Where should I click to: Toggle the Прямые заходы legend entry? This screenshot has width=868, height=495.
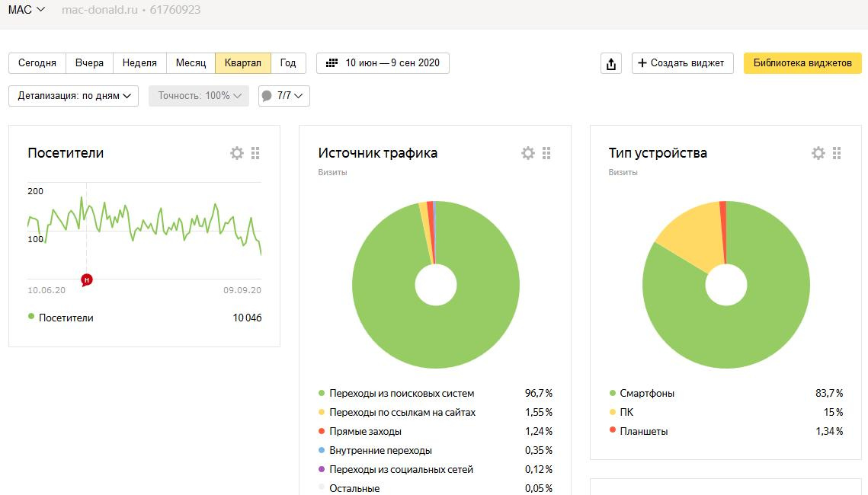pyautogui.click(x=360, y=431)
